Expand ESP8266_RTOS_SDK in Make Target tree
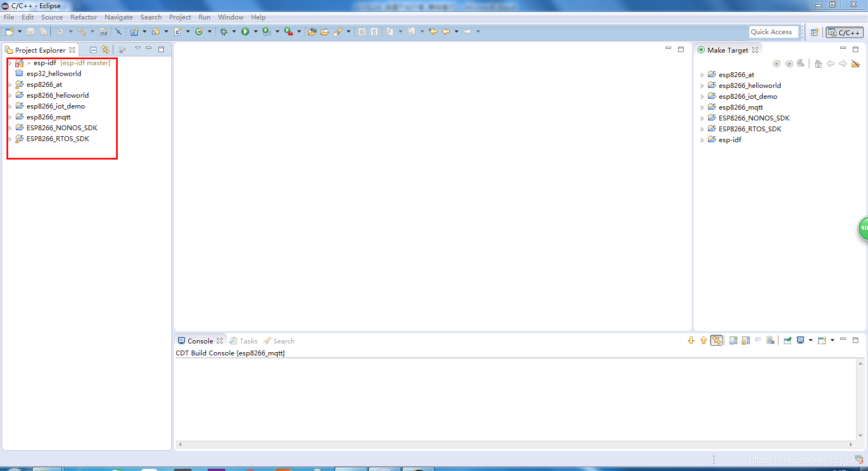The image size is (868, 471). pos(702,129)
